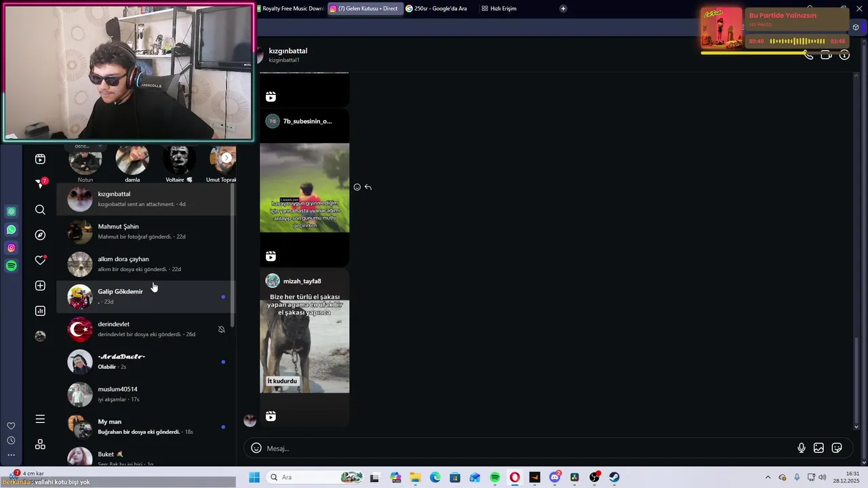Open 7b_subesinin_o profile link on reel
This screenshot has height=488, width=868.
tap(307, 121)
